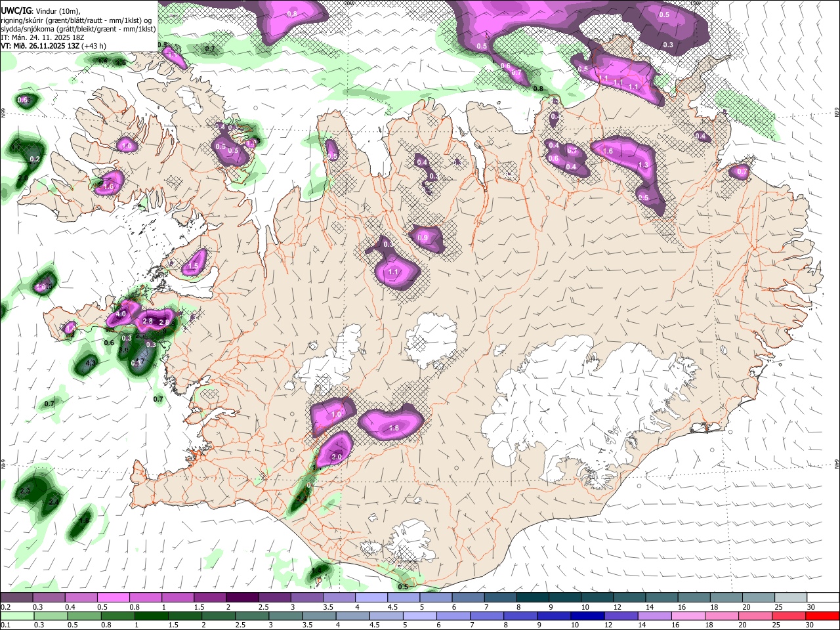Click the '30' label in the top snow legend row
The image size is (840, 630).
pos(811,607)
